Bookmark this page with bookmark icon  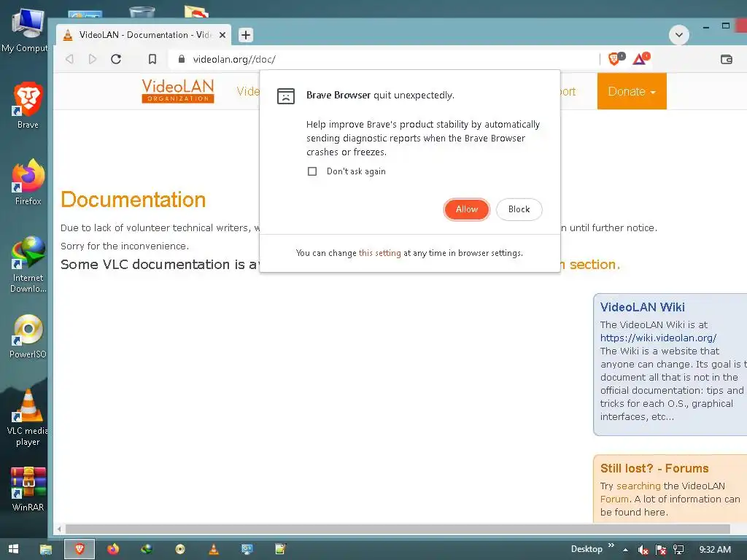coord(152,59)
